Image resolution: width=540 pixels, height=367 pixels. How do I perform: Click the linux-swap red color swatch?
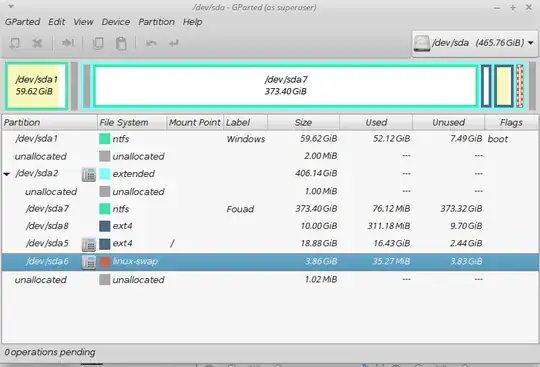click(104, 262)
